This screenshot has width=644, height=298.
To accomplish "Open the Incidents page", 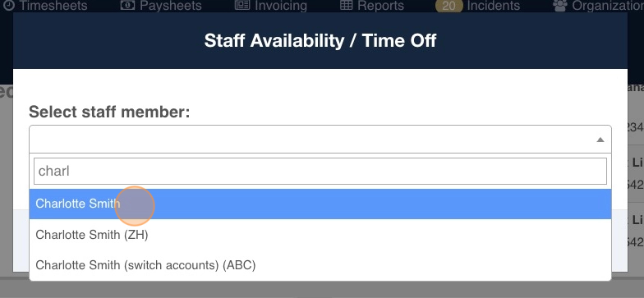I will (x=493, y=6).
